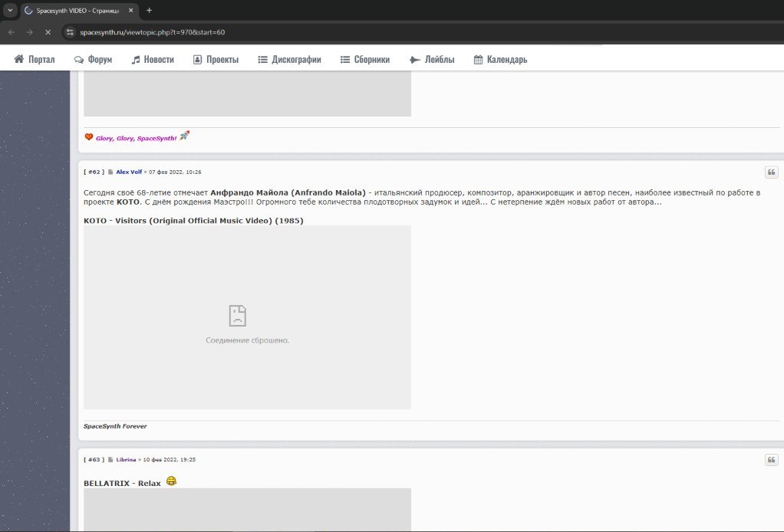Quote post #63 by Librina
Viewport: 784px width, 532px height.
(x=772, y=460)
